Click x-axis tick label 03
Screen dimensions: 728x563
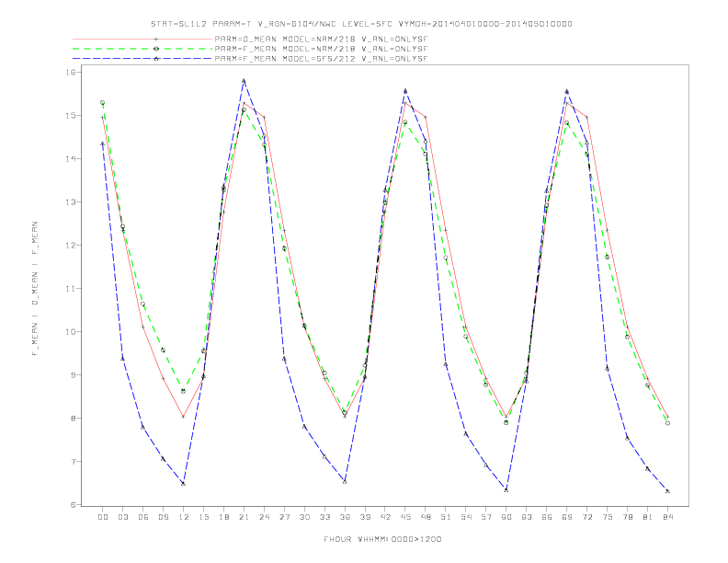123,517
